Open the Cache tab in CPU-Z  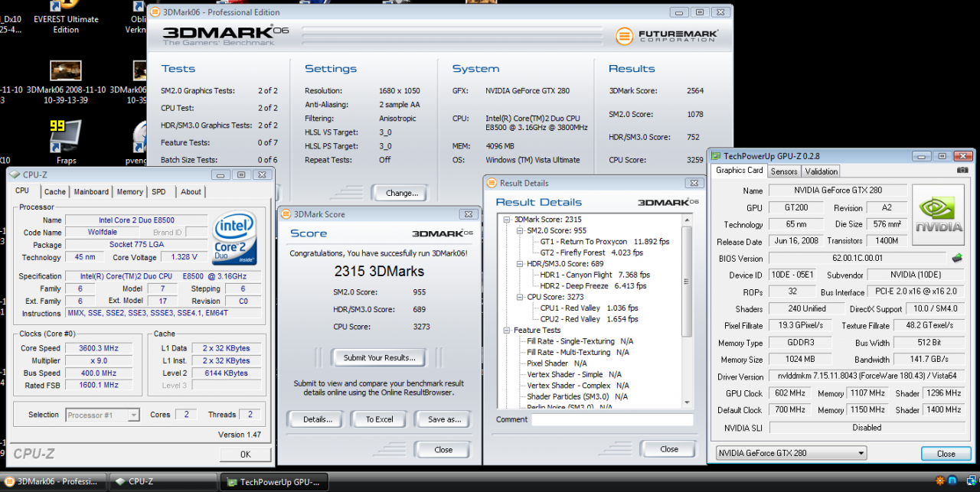click(54, 191)
